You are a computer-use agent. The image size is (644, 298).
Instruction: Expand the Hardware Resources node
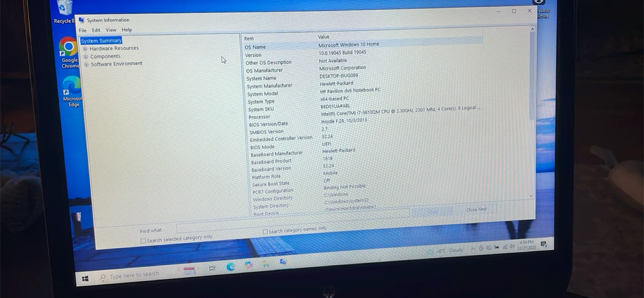(85, 49)
